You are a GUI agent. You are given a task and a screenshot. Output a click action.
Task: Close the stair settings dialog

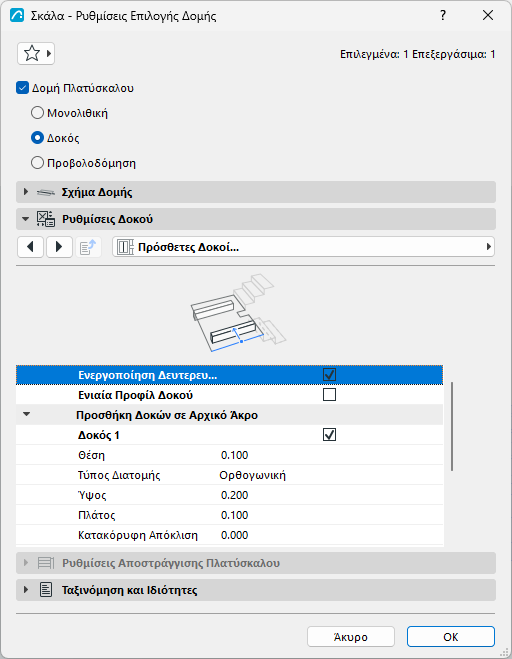coord(488,16)
